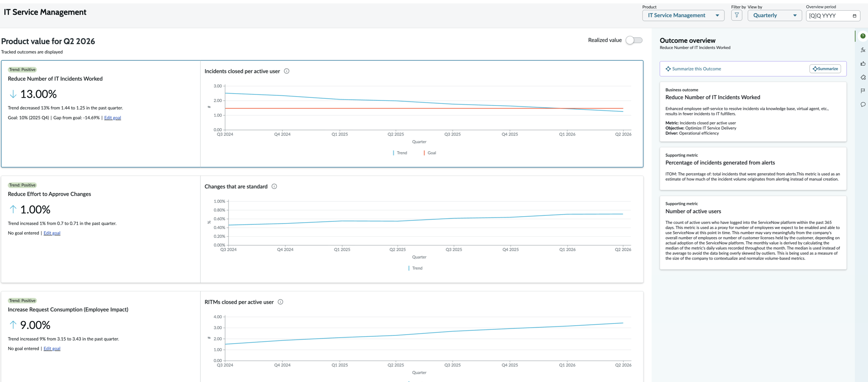The image size is (868, 382).
Task: Click the red Goal line in Incidents chart
Action: pos(424,109)
